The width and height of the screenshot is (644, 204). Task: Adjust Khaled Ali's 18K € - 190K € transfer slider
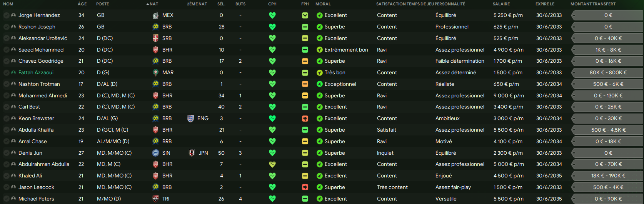click(x=607, y=176)
